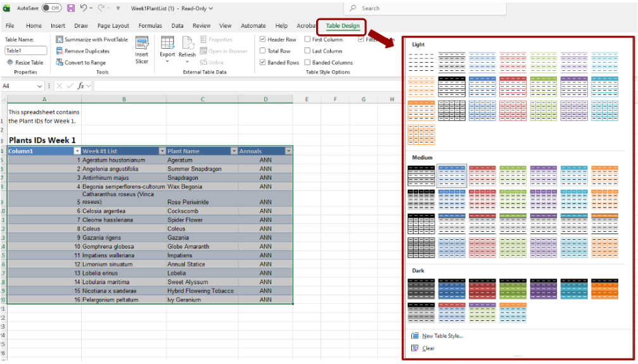This screenshot has width=638, height=364.
Task: Switch to the Page Layout tab
Action: 113,25
